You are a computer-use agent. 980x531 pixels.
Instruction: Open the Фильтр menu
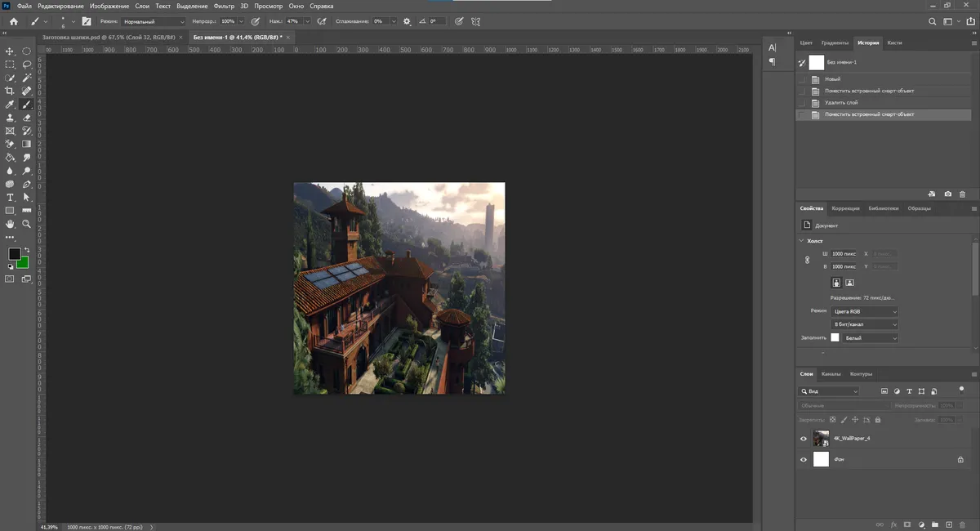click(x=224, y=6)
